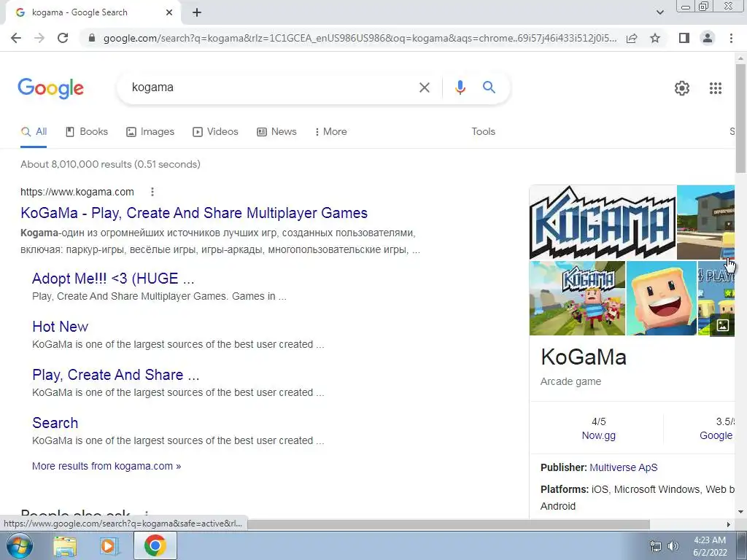Click the vertical page scrollbar thumb
Viewport: 747px width, 560px height.
pyautogui.click(x=740, y=118)
